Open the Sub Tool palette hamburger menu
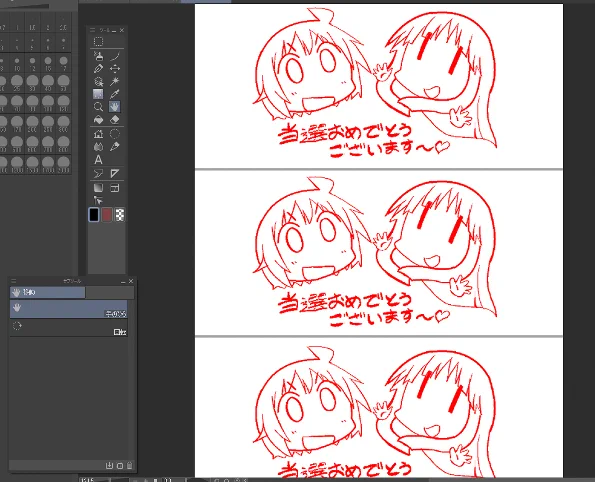Screen dimensions: 595x482 click(x=14, y=281)
